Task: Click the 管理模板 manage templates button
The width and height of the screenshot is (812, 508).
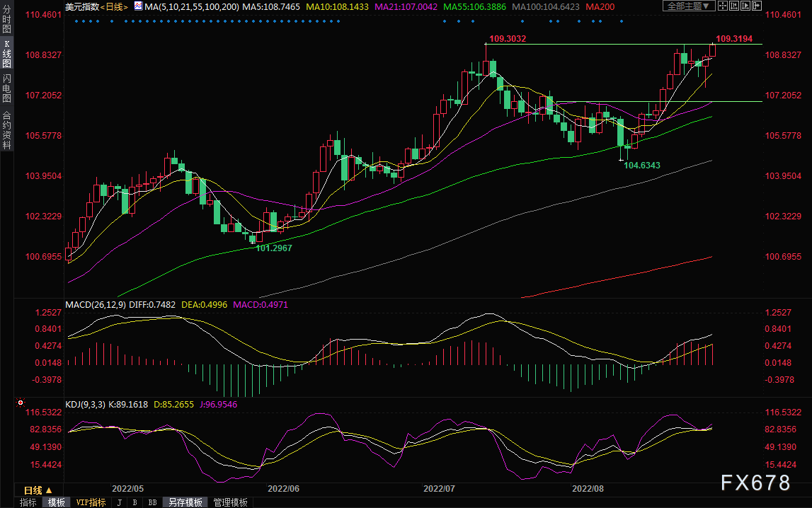Action: [x=231, y=502]
